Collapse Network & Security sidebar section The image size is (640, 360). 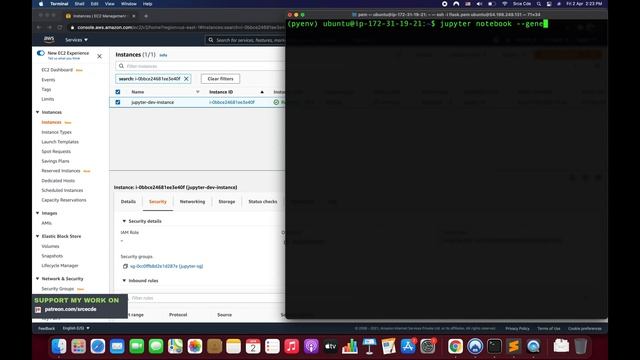click(x=38, y=279)
